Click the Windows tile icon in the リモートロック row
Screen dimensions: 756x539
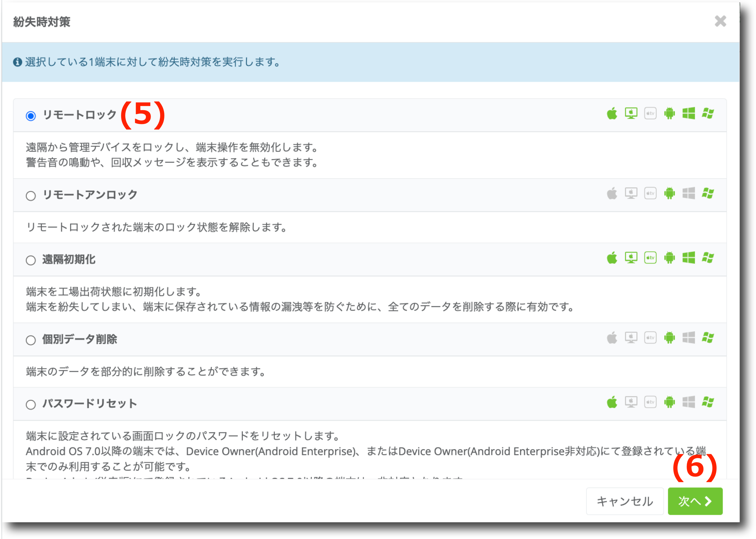pos(689,114)
